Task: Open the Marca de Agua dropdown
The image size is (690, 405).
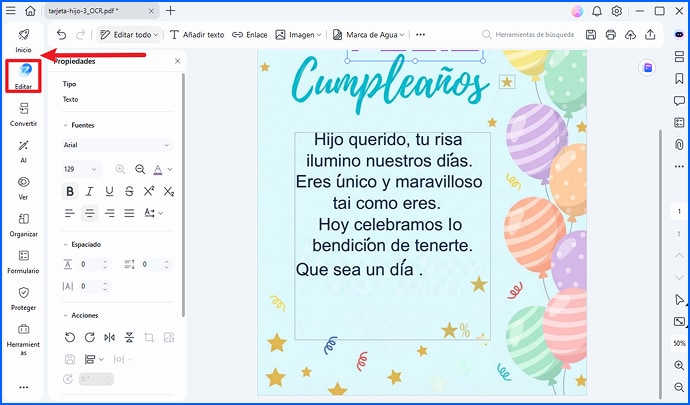Action: tap(368, 35)
